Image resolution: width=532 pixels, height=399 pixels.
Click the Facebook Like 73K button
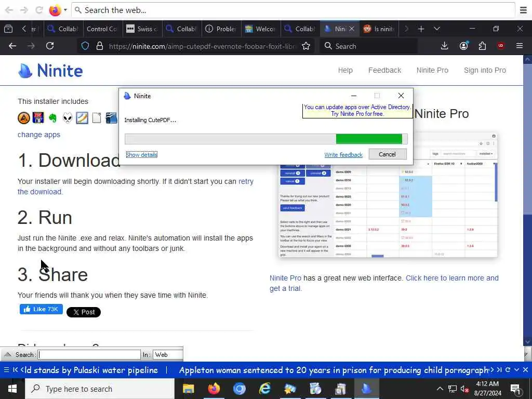tap(41, 309)
